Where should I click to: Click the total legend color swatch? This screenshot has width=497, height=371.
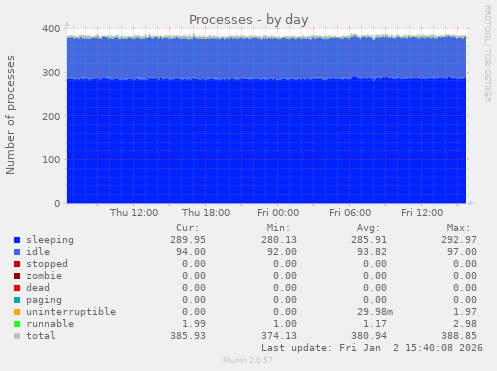(x=17, y=336)
